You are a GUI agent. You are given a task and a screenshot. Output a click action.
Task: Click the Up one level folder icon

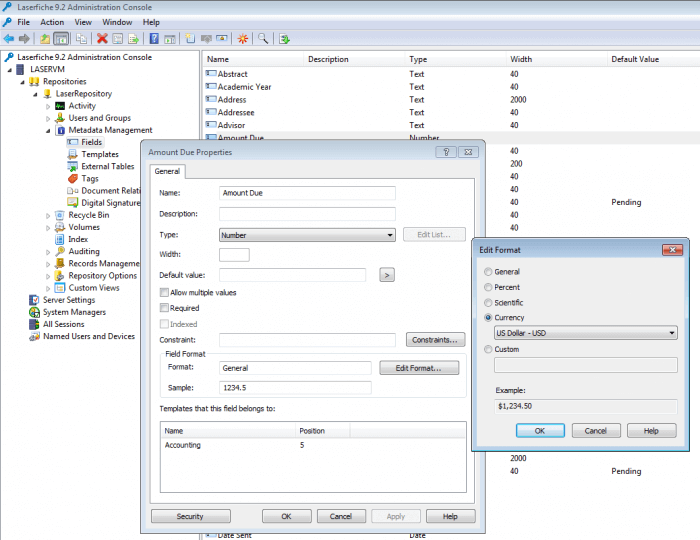point(45,39)
